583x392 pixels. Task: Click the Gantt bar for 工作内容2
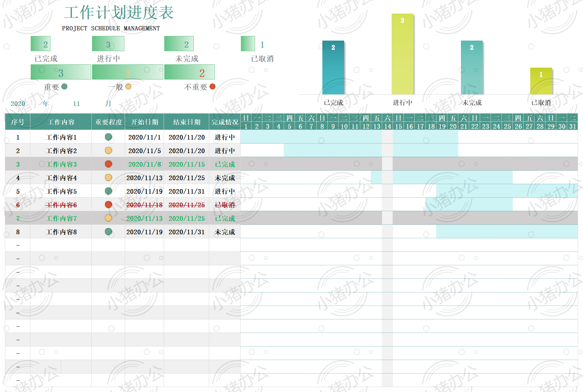point(371,150)
